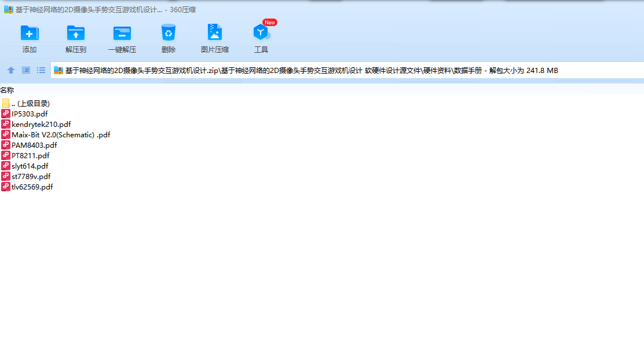Viewport: 644px width, 339px height.
Task: Click PDF icon beside PT8211.pdf
Action: (x=6, y=155)
